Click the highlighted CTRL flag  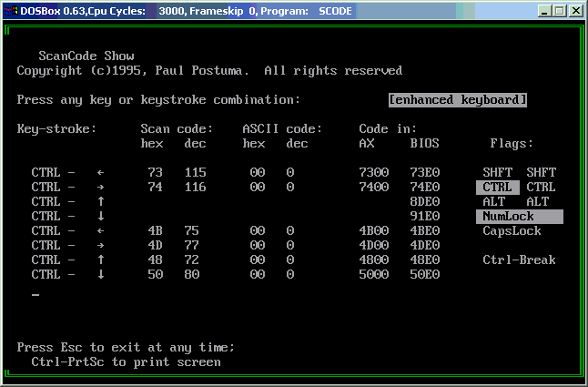point(498,187)
